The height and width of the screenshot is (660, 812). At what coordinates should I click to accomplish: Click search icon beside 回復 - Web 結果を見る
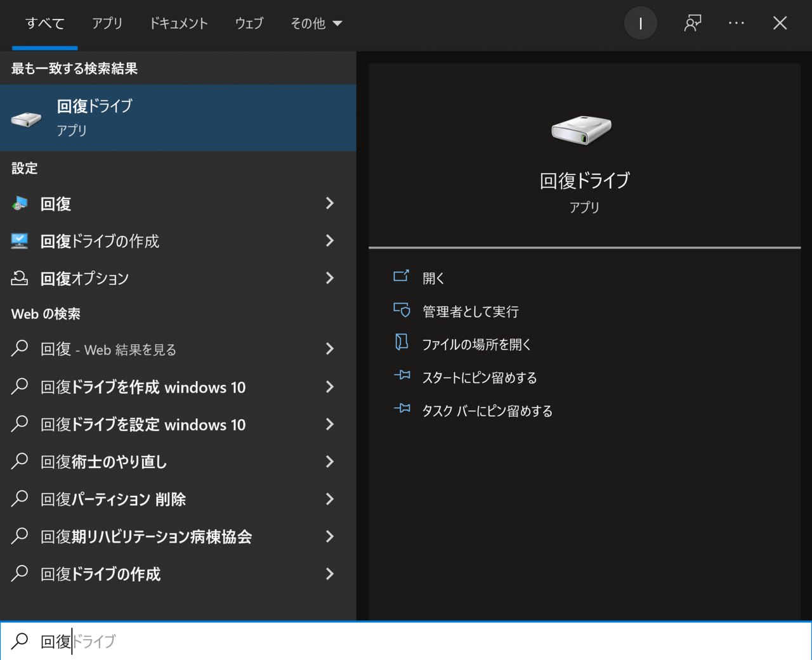(20, 348)
